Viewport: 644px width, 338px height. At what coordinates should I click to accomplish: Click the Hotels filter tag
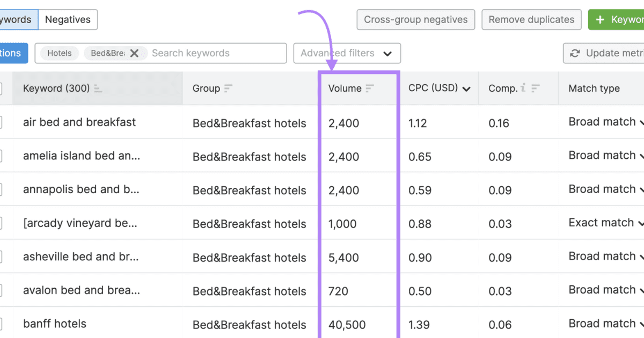coord(60,53)
